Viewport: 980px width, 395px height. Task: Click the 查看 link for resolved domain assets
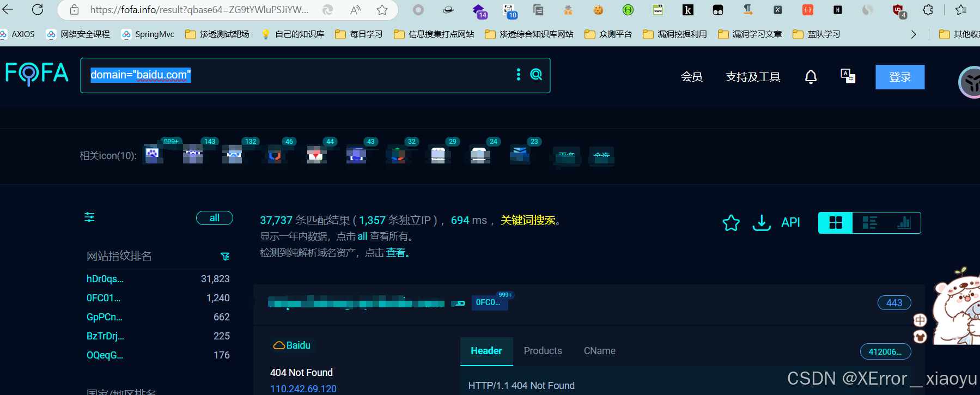click(396, 253)
